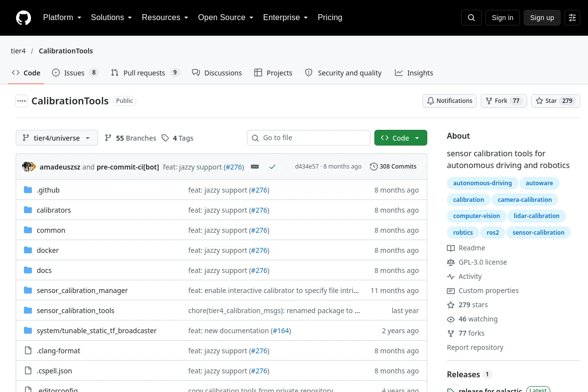The height and width of the screenshot is (392, 588).
Task: Open the Report repository link
Action: coord(475,347)
